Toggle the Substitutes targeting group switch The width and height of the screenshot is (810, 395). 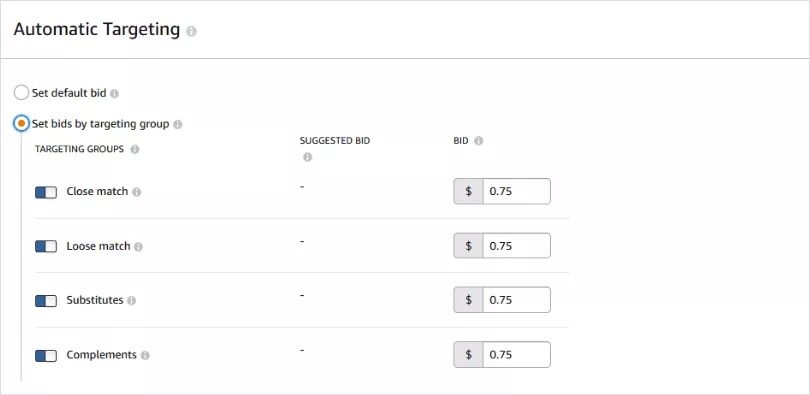pos(46,301)
